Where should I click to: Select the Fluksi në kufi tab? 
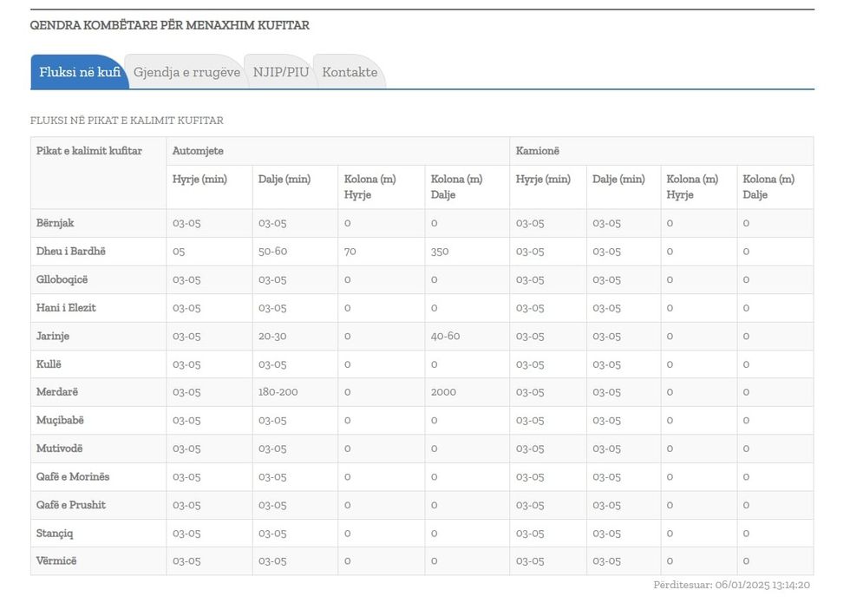coord(79,72)
